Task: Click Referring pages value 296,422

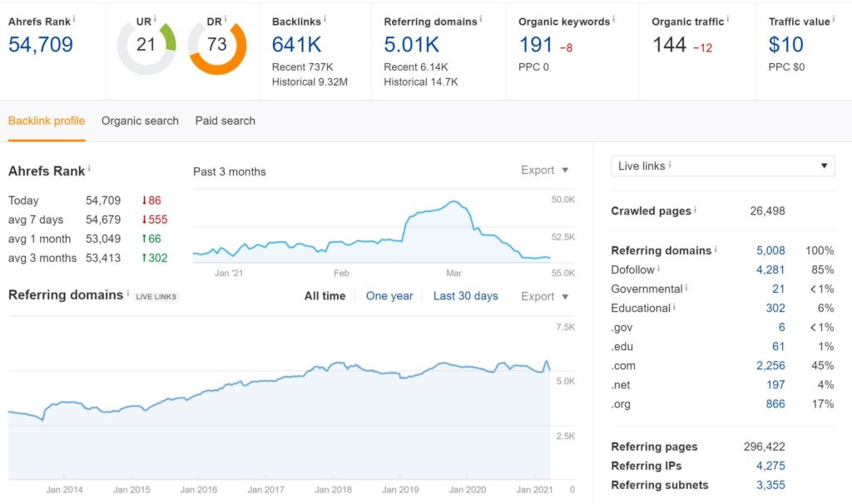Action: coord(764,447)
